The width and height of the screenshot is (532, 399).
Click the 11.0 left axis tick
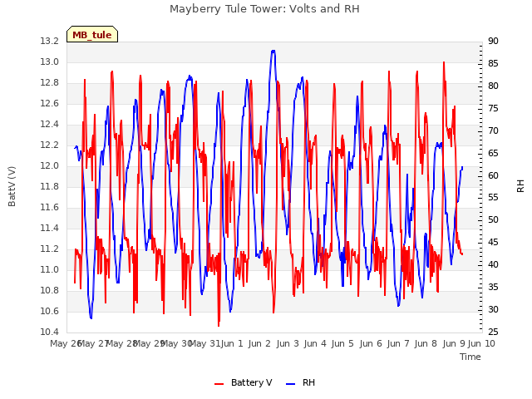[x=50, y=269]
